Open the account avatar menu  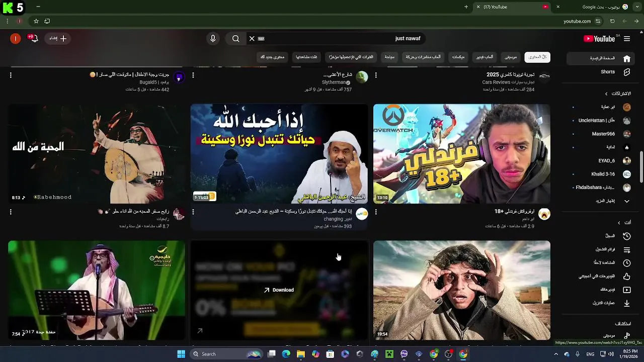pos(16,39)
